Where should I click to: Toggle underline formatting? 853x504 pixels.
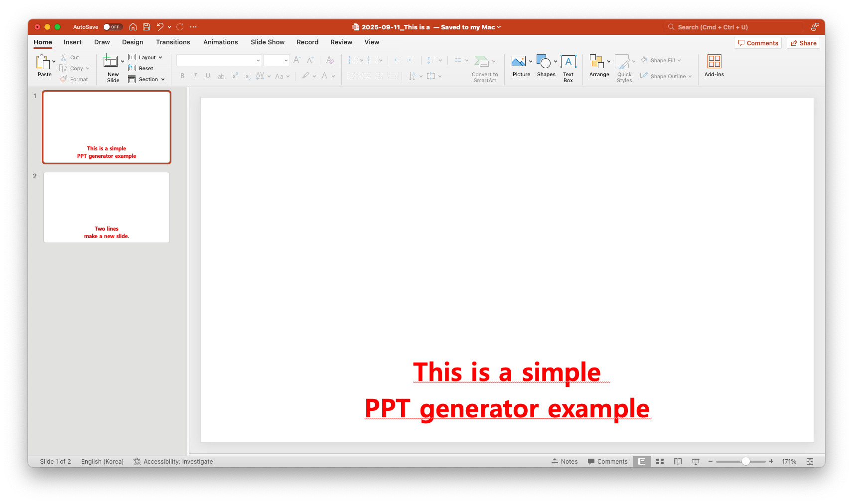pos(208,76)
